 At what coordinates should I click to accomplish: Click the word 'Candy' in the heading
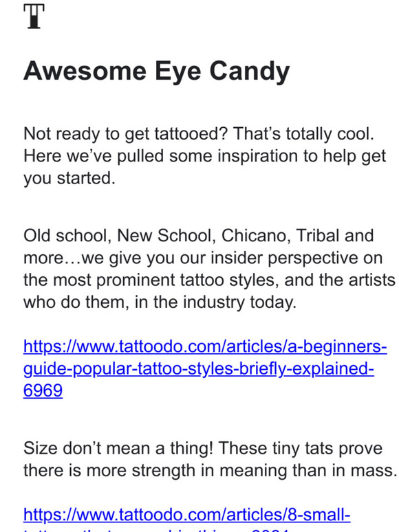[250, 71]
